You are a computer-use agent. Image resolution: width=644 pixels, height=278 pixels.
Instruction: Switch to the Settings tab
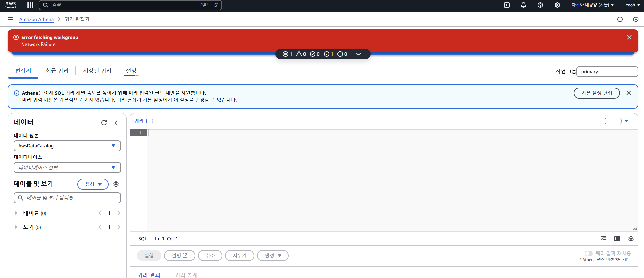(131, 71)
